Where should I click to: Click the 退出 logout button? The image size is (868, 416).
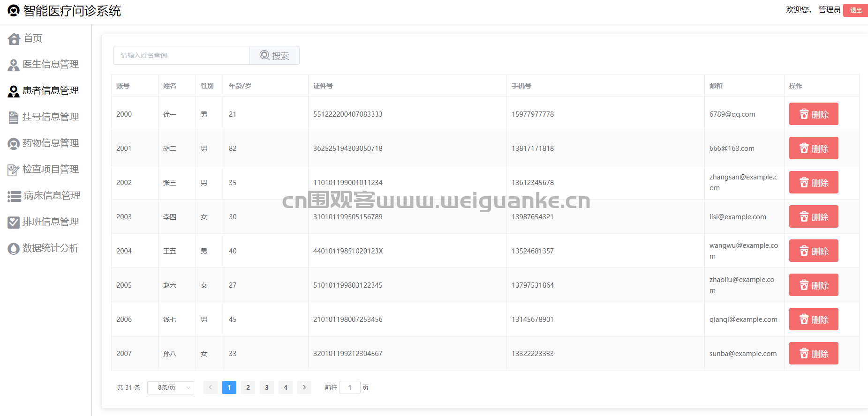coord(855,10)
